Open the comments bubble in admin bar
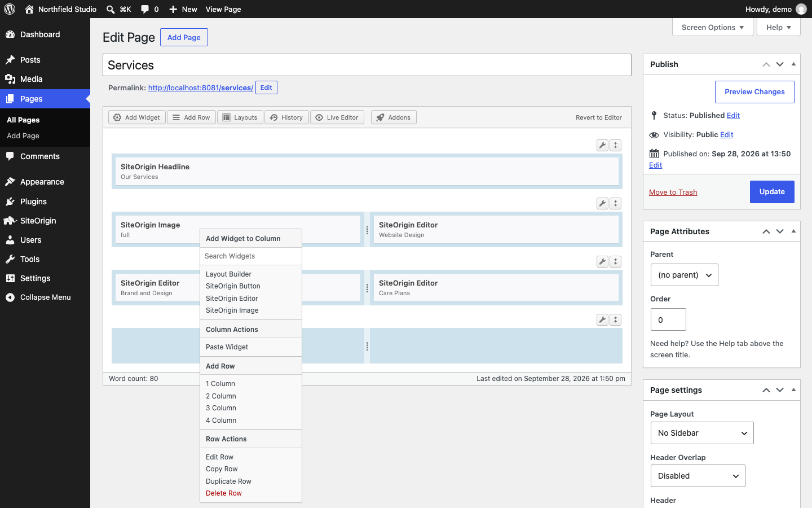This screenshot has height=508, width=812. 149,9
